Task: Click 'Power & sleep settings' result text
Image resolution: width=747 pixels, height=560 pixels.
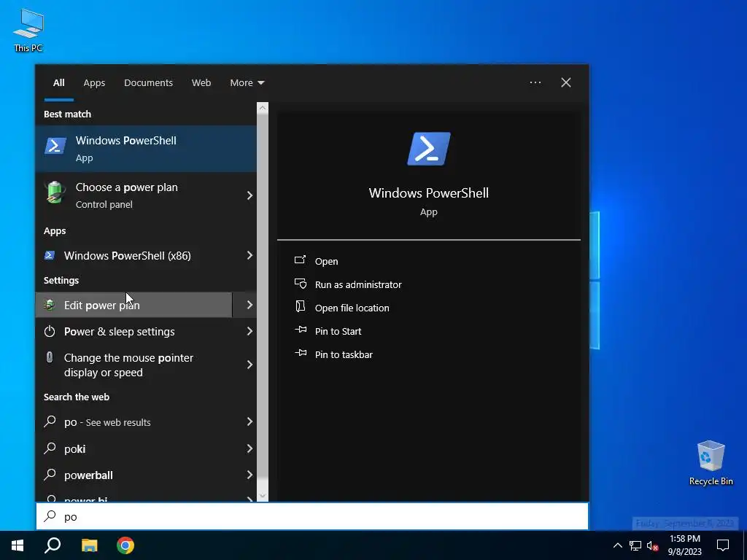Action: pyautogui.click(x=120, y=332)
